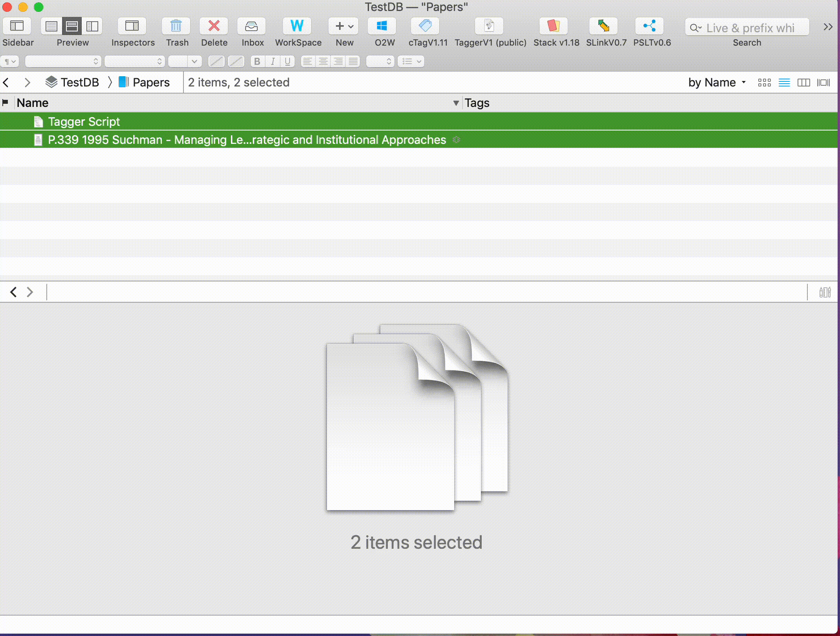
Task: Open the Inspectors panel
Action: 132,26
